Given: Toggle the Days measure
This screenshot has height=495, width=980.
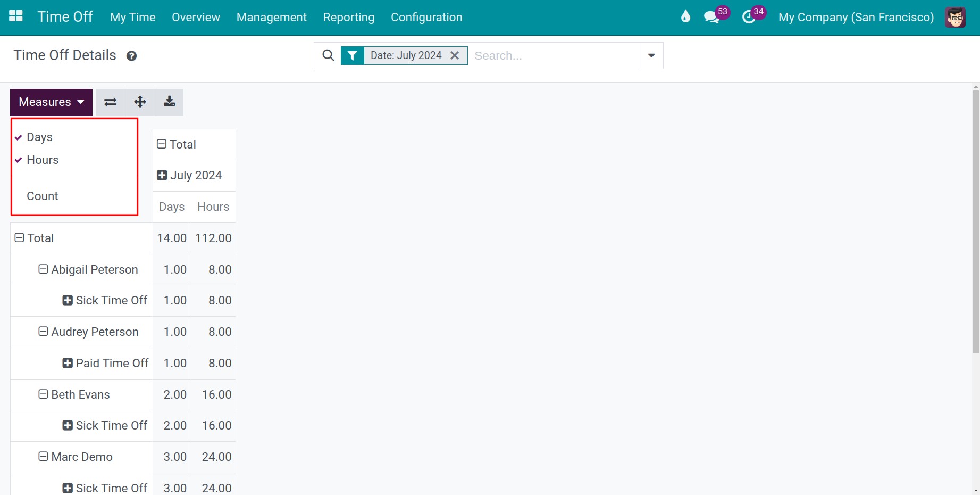Looking at the screenshot, I should pyautogui.click(x=74, y=137).
